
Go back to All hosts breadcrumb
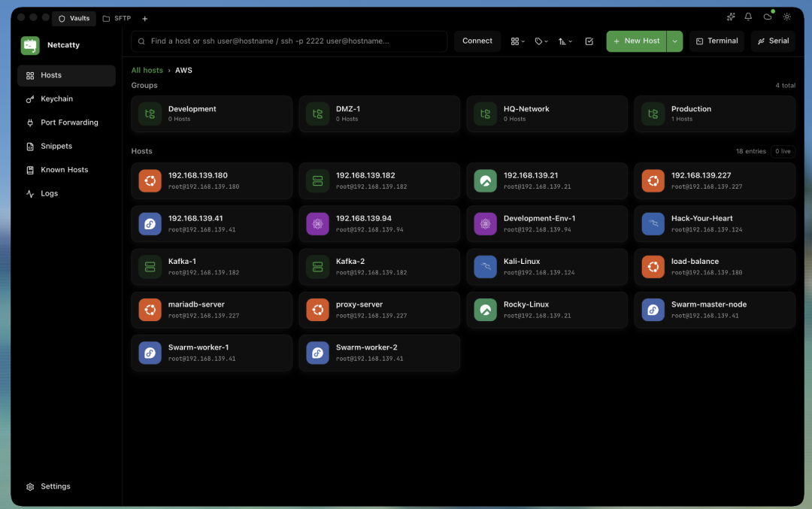click(x=147, y=71)
